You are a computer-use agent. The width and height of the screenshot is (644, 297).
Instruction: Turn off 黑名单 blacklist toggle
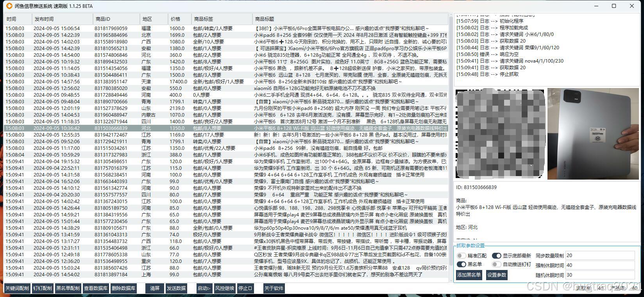coord(462,265)
